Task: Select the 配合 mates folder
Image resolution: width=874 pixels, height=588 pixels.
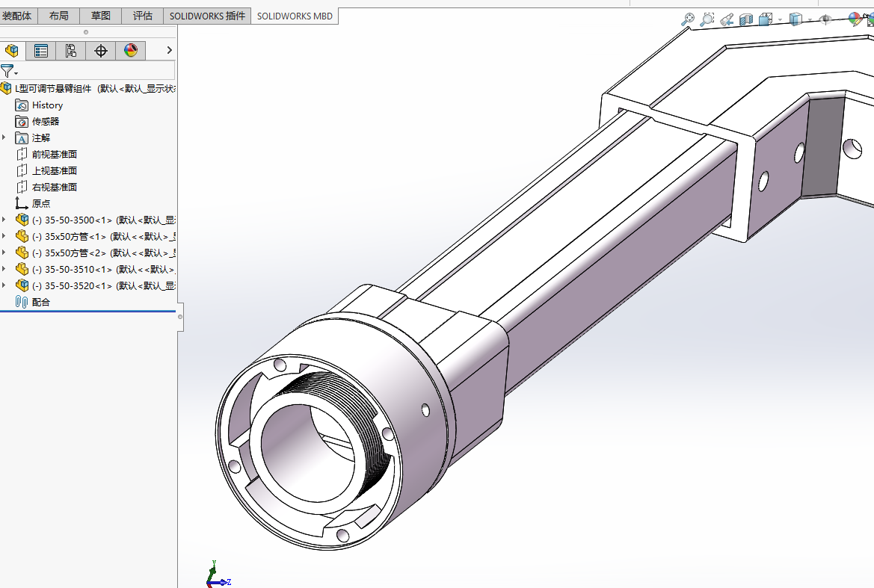Action: [33, 302]
